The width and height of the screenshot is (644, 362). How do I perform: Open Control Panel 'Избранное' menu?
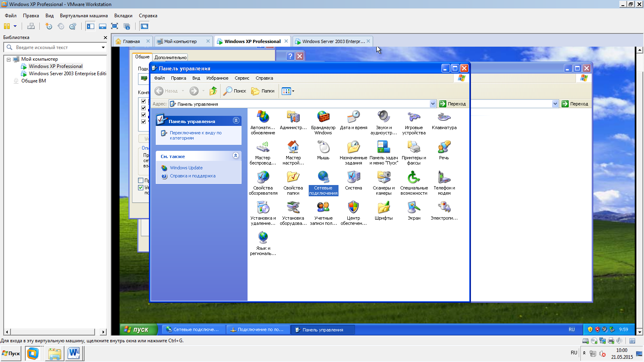click(217, 78)
